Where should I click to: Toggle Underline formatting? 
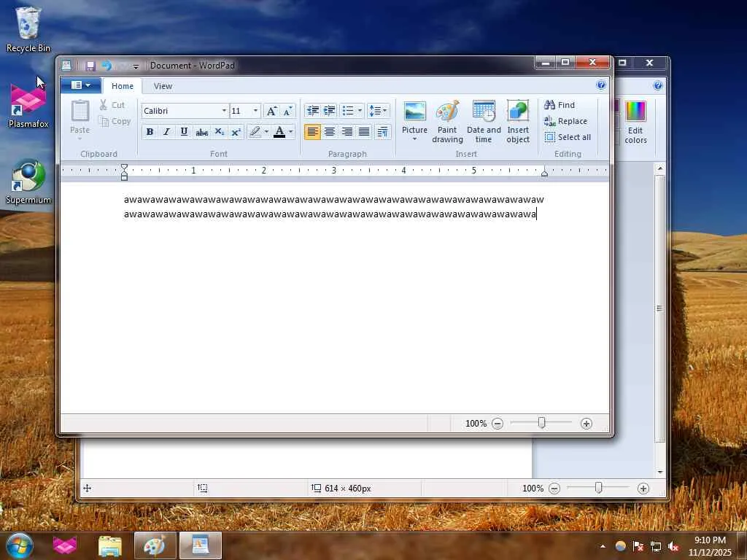click(184, 132)
